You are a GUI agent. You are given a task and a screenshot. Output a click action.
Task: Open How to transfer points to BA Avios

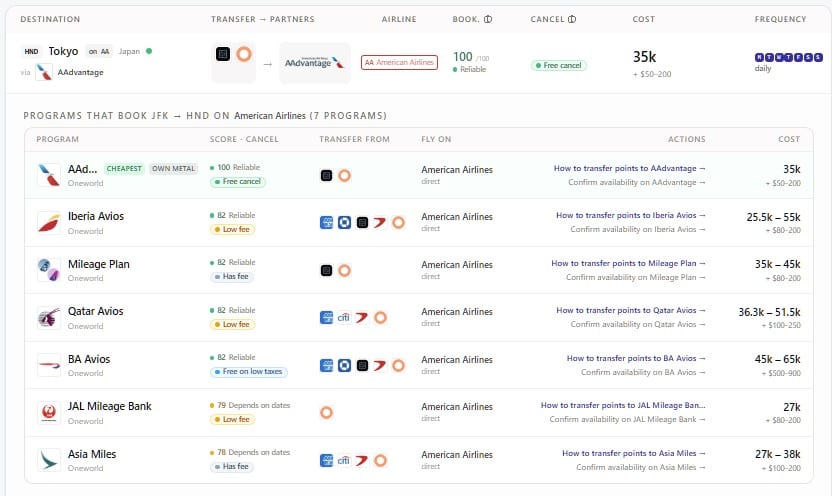(636, 358)
